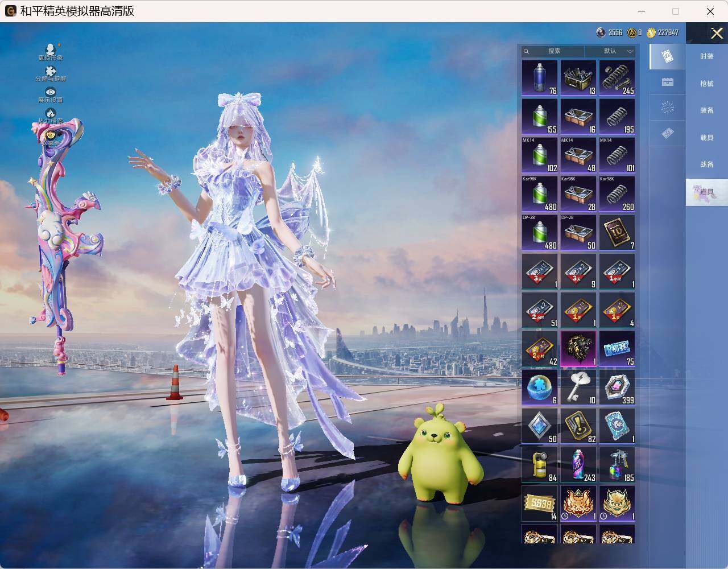The width and height of the screenshot is (728, 569).
Task: Select the rainbow spray gun item (185)
Action: click(617, 464)
